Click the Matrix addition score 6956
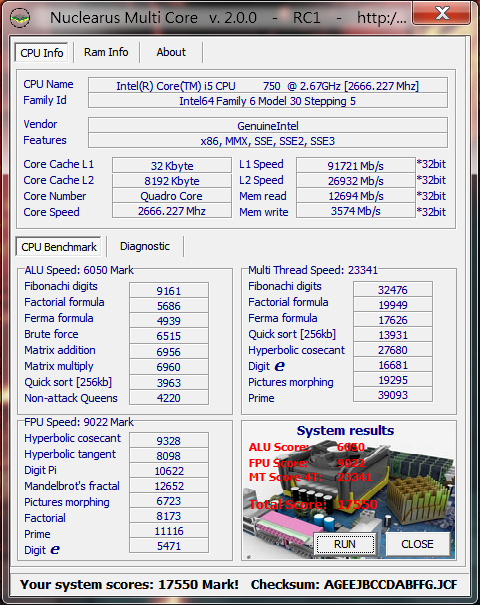Screen dimensions: 480x605 [169, 352]
